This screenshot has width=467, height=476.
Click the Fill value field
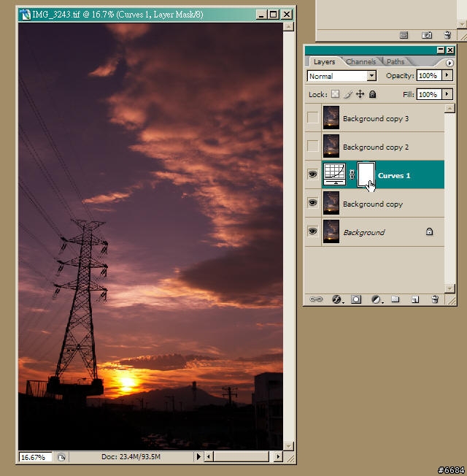click(x=429, y=94)
